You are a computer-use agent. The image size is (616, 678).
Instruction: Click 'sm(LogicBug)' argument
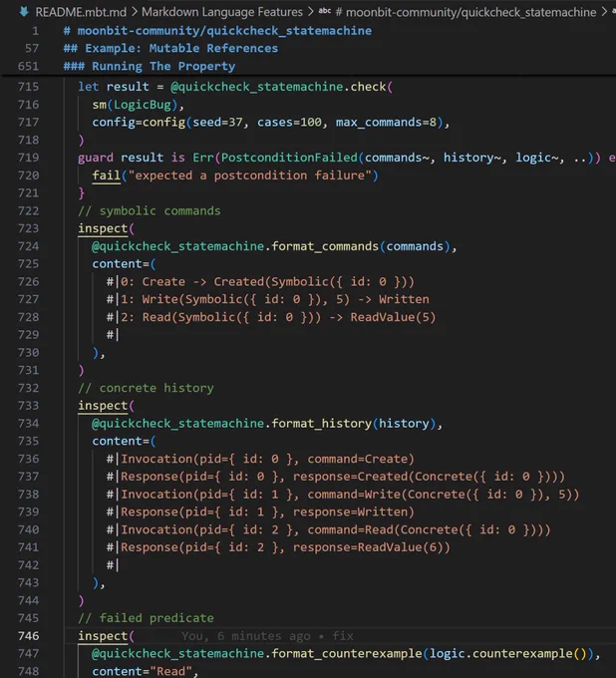[x=135, y=105]
